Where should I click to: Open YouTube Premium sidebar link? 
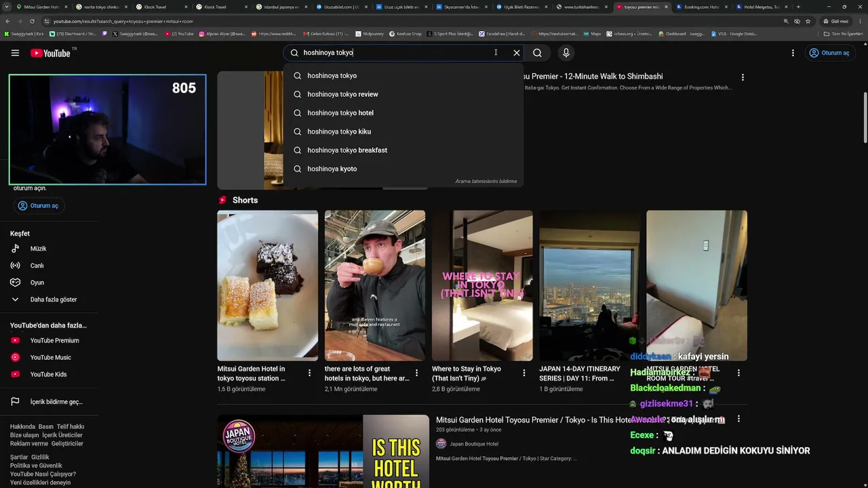(49, 341)
